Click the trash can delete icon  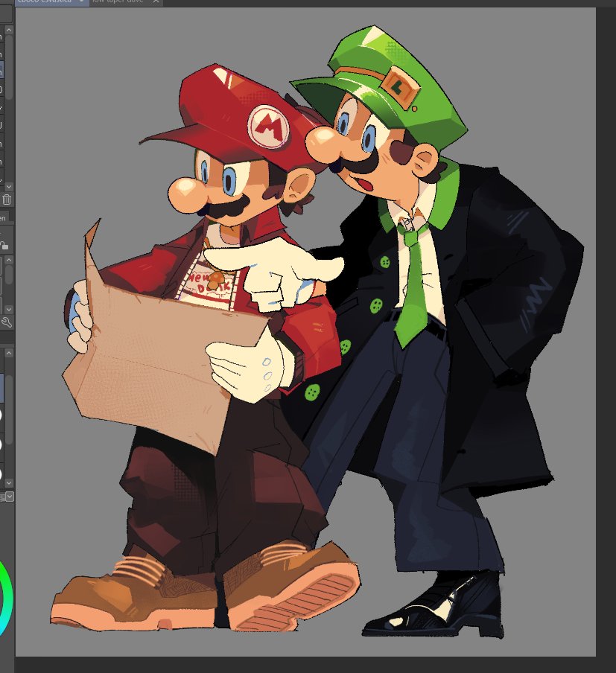[7, 200]
